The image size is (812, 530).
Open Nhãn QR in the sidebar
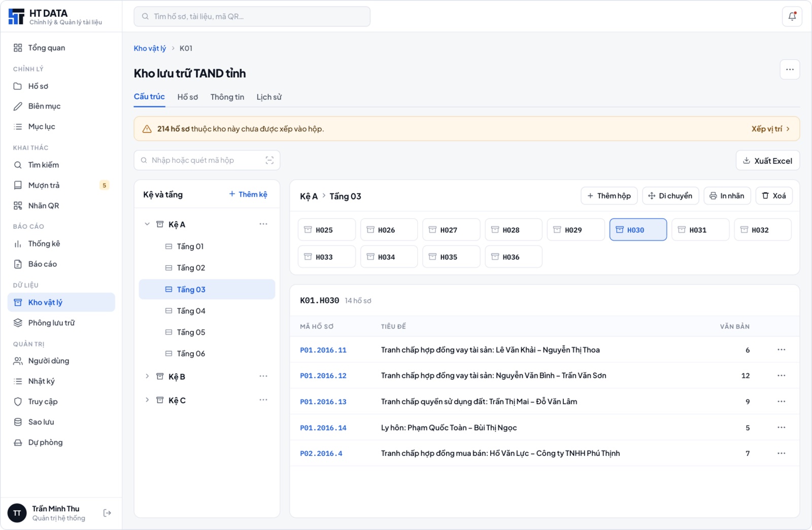61,205
